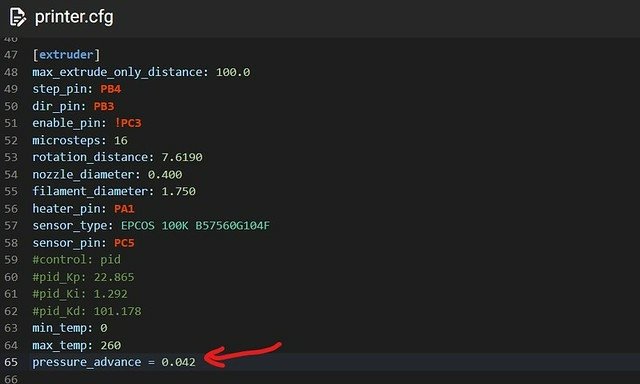Click line number 65 in the gutter
640x384 pixels.
11,362
